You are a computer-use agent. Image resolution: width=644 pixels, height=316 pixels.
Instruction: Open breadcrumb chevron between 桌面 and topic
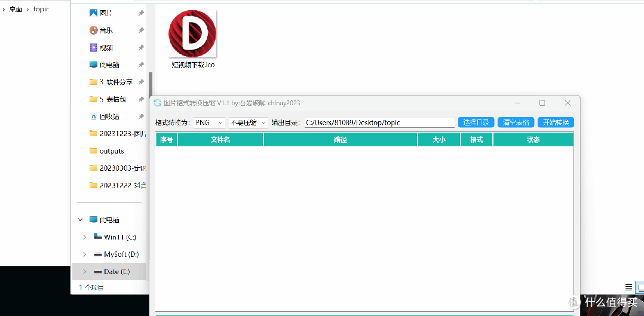point(28,10)
